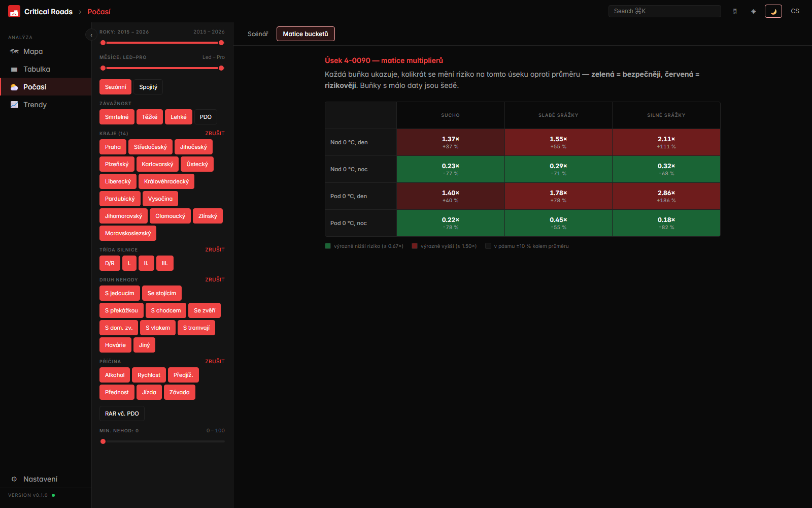Click the Critical Roads logo icon
812x508 pixels.
14,12
